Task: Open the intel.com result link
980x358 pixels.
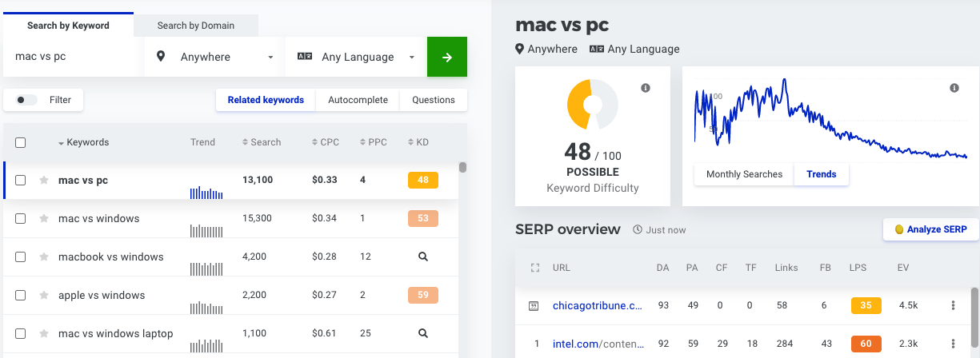Action: (x=598, y=344)
